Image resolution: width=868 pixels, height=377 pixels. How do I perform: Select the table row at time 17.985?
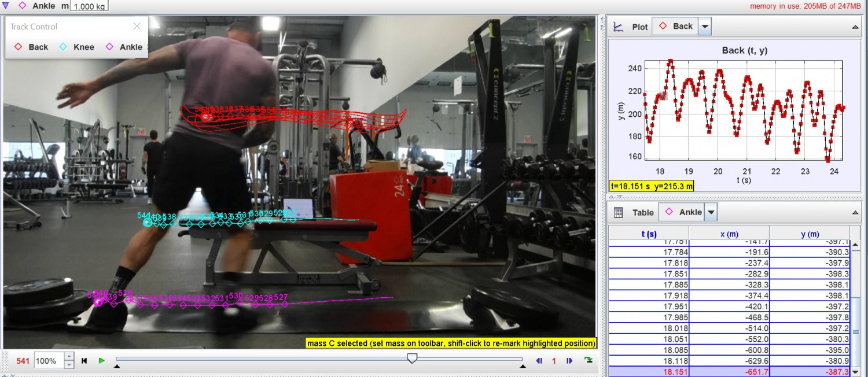click(729, 317)
